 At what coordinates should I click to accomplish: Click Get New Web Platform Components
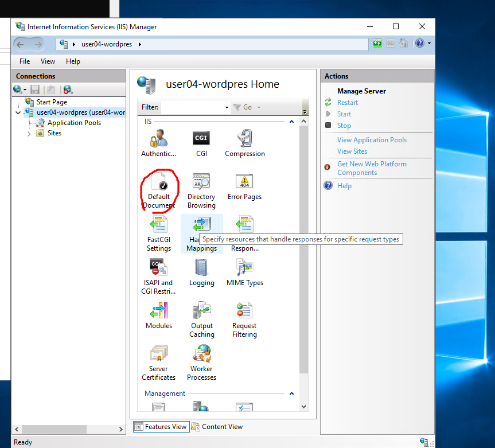click(372, 168)
